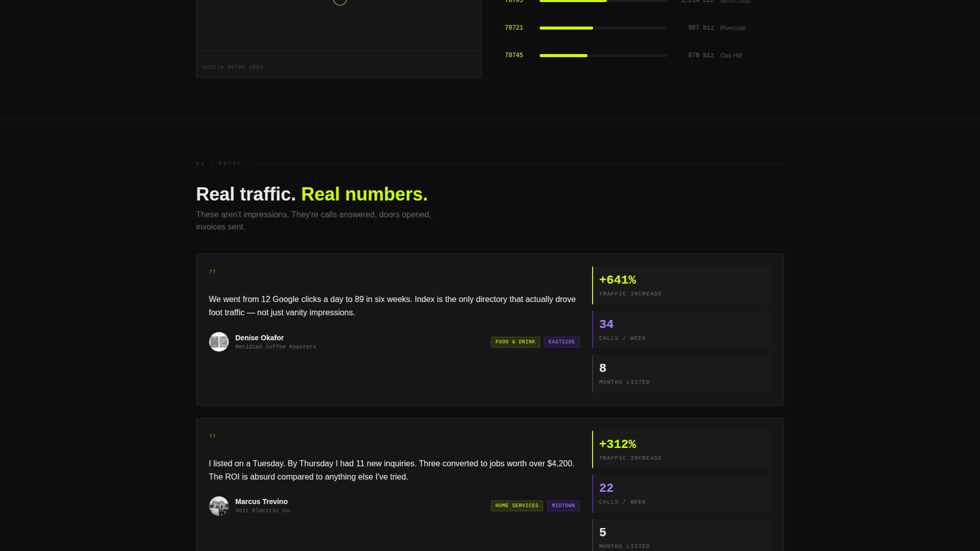Click the +641% traffic increase stat

[x=681, y=285]
